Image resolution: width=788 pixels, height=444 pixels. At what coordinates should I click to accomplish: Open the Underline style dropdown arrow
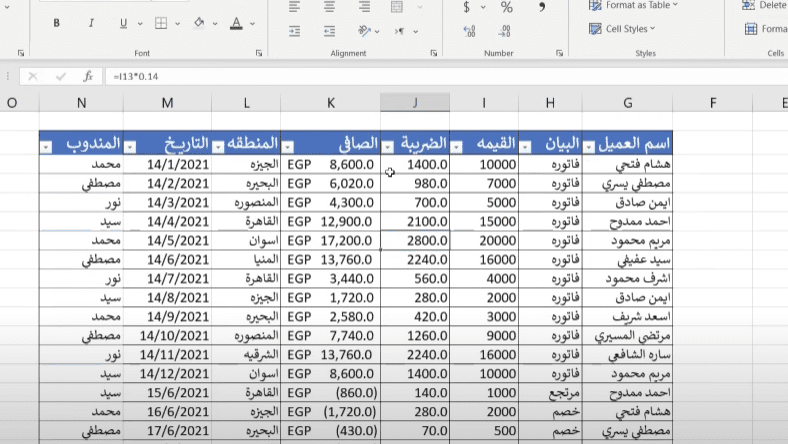[140, 24]
